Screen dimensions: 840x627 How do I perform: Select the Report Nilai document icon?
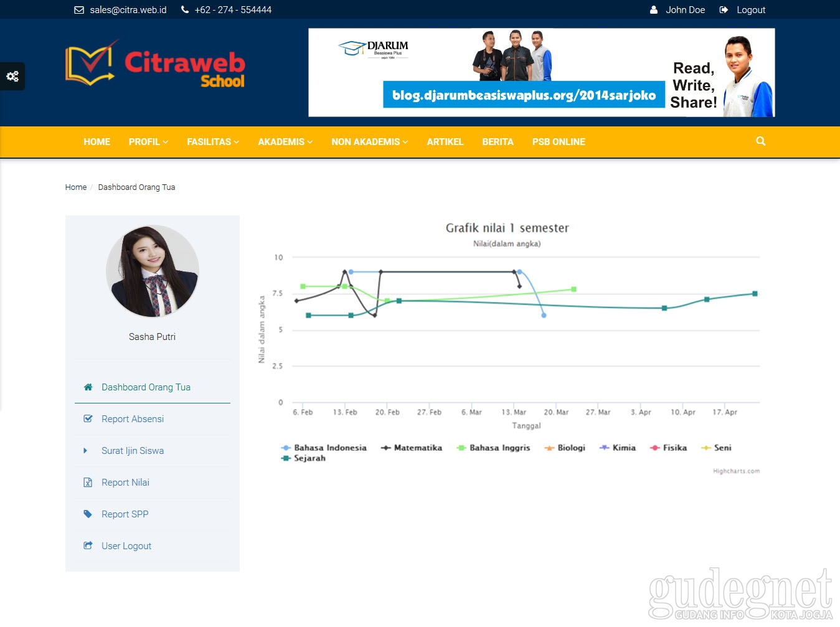88,482
